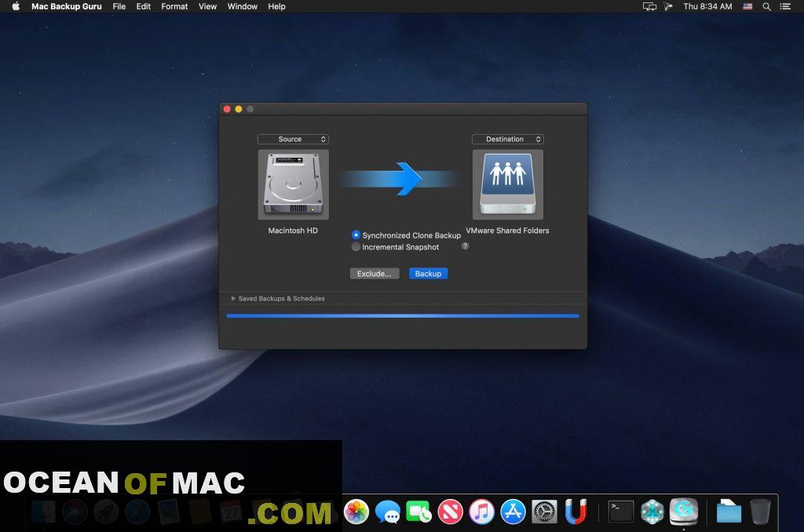Close the Mac Backup Guru window

227,109
